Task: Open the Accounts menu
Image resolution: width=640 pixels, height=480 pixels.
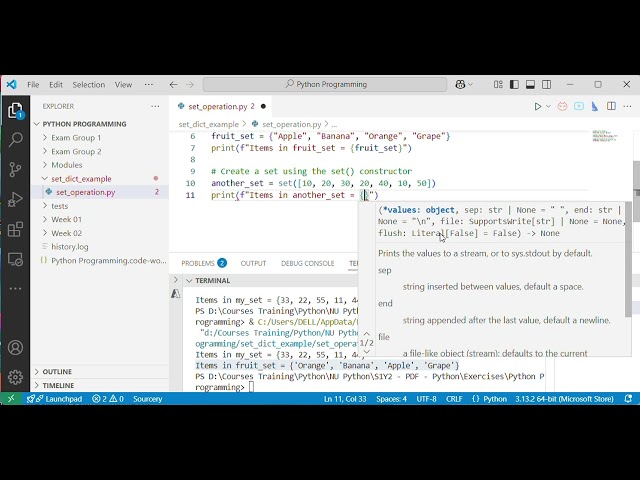Action: 15,347
